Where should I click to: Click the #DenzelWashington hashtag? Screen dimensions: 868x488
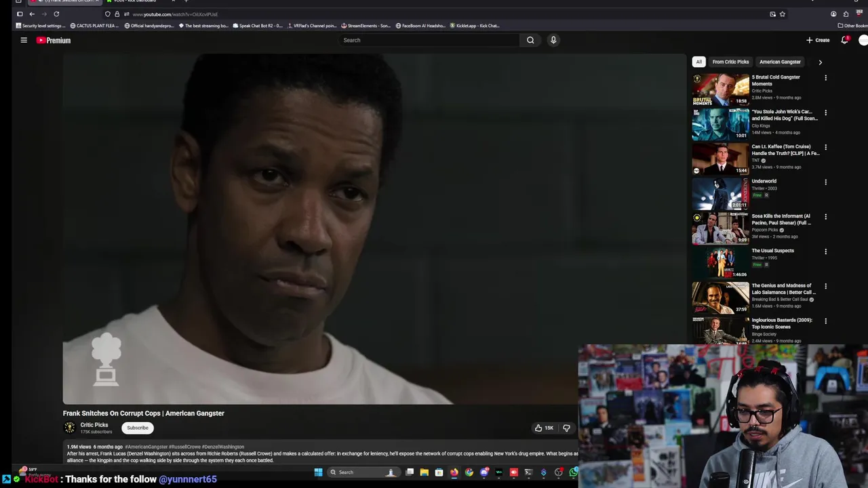click(223, 447)
